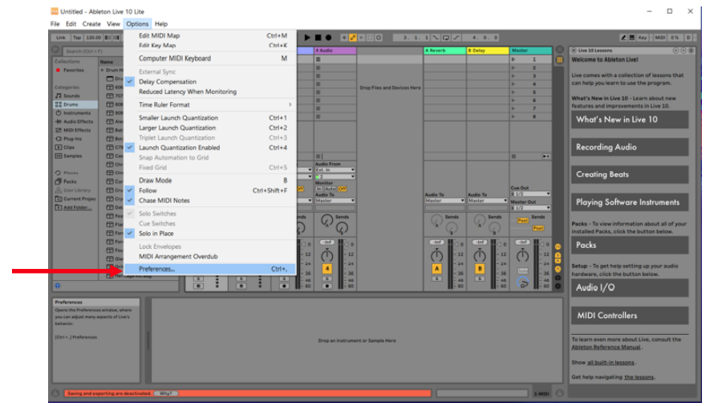Open Audio To dropdown on Delay return

point(488,200)
